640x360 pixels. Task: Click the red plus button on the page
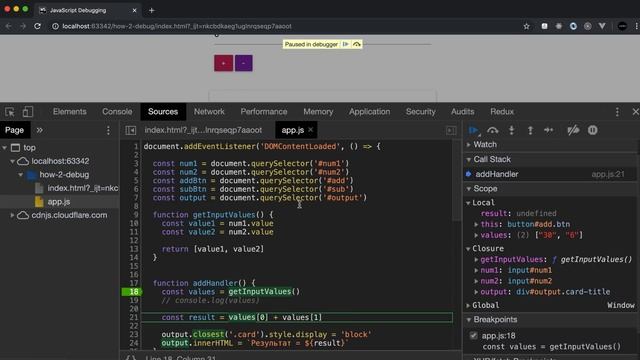click(x=223, y=63)
